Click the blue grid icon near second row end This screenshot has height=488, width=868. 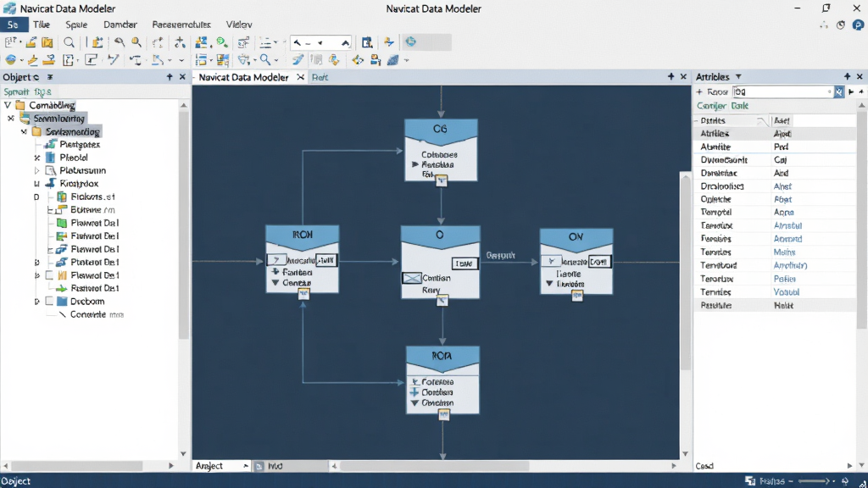tap(393, 60)
